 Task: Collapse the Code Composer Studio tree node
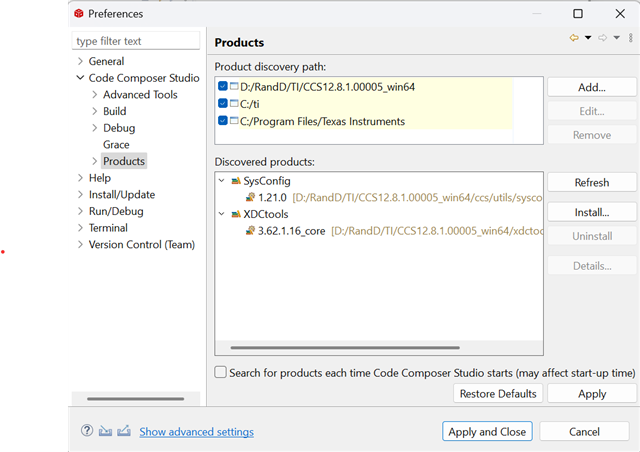pos(80,78)
